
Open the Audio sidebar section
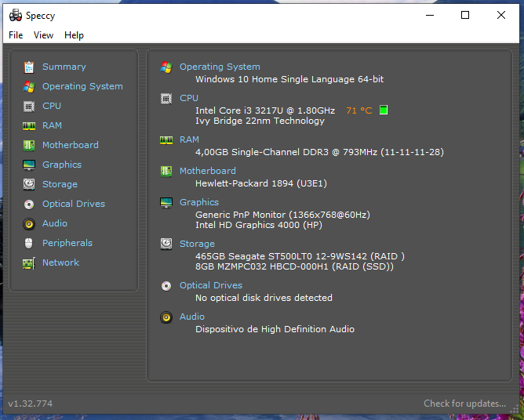click(x=55, y=223)
